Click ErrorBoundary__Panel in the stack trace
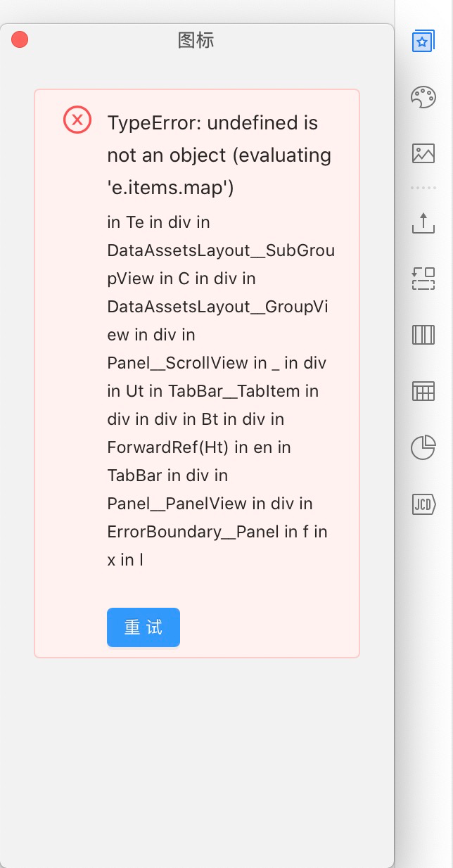453x868 pixels. point(193,532)
